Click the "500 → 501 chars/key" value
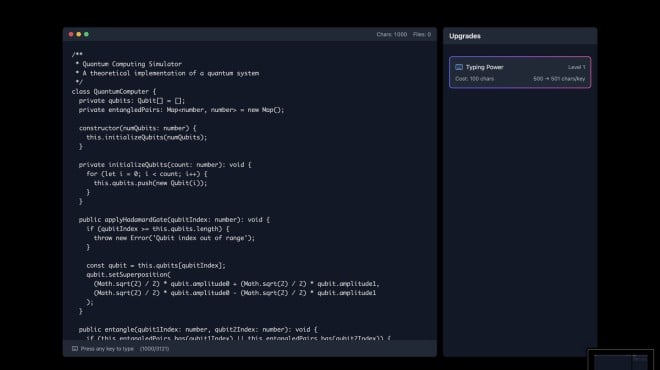The height and width of the screenshot is (370, 660). [559, 79]
